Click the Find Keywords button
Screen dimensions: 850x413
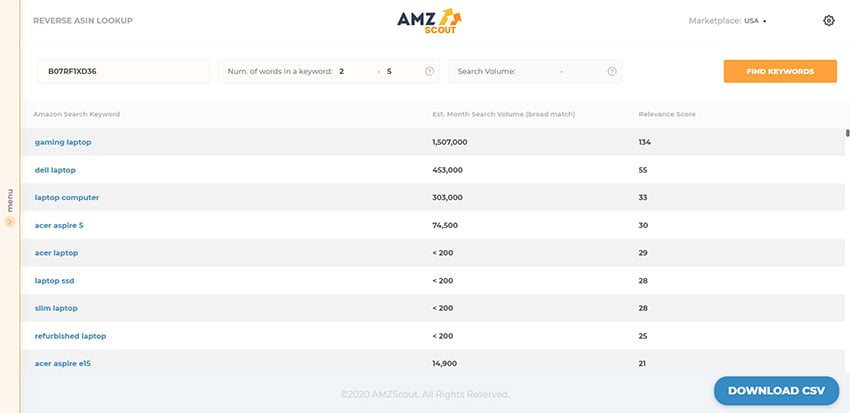(780, 71)
